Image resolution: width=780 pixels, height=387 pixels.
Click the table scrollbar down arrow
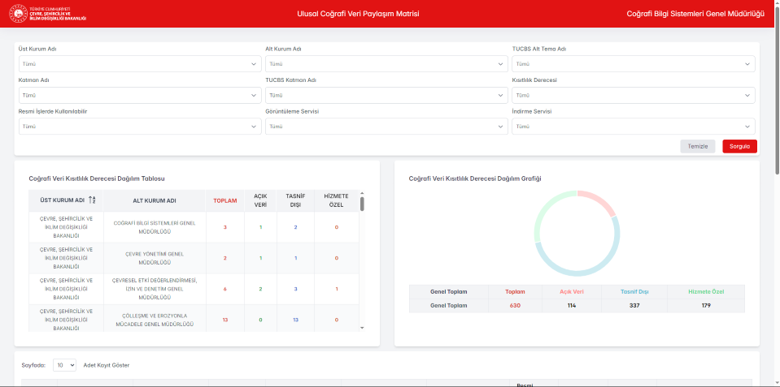point(362,328)
